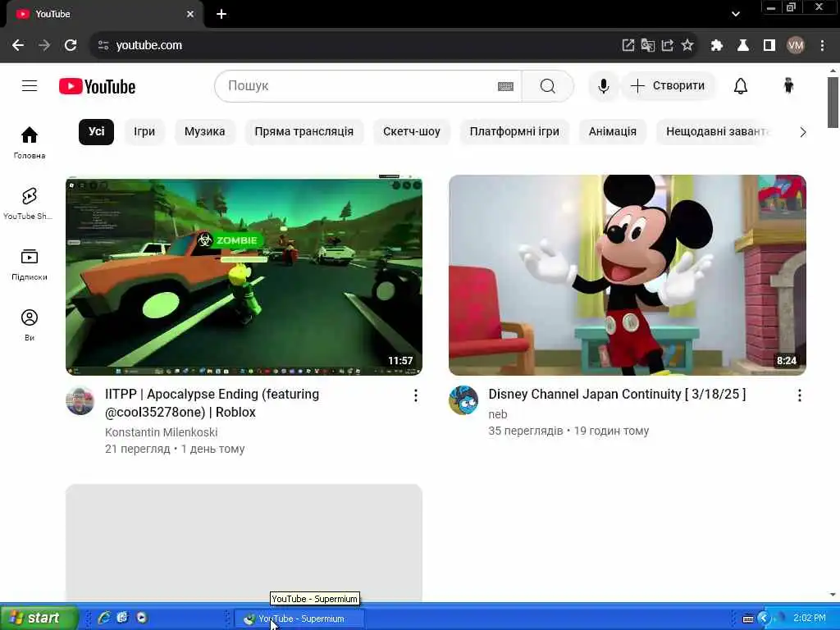Open a new browser tab

(221, 14)
